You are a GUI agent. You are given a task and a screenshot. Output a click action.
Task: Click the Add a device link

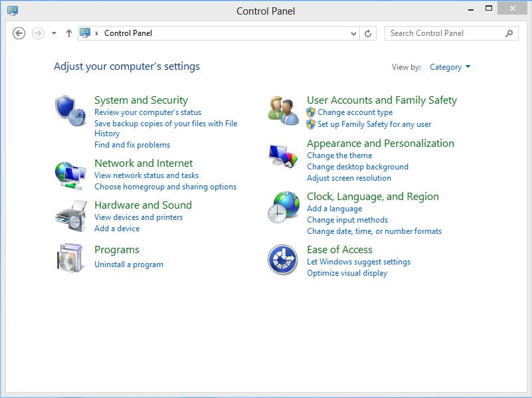117,229
